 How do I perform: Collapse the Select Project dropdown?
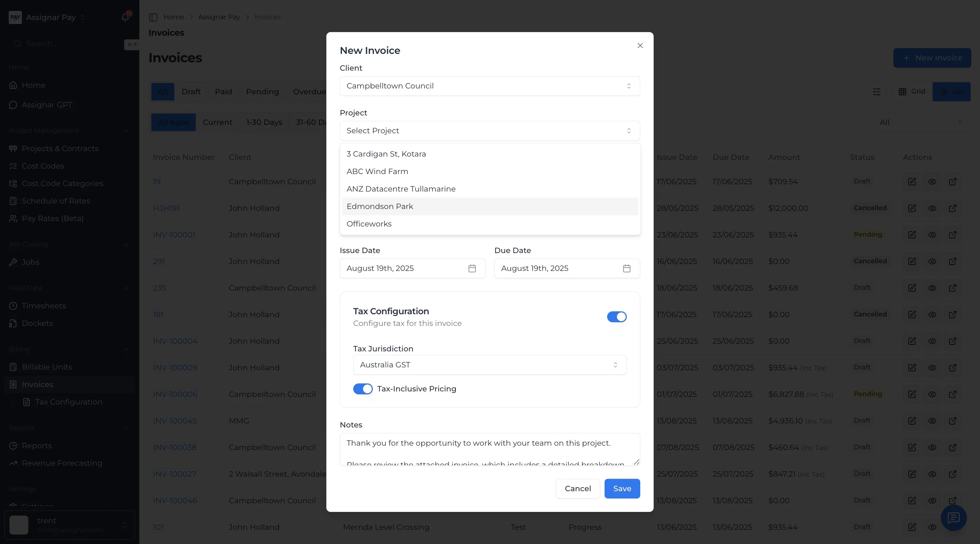pos(490,131)
